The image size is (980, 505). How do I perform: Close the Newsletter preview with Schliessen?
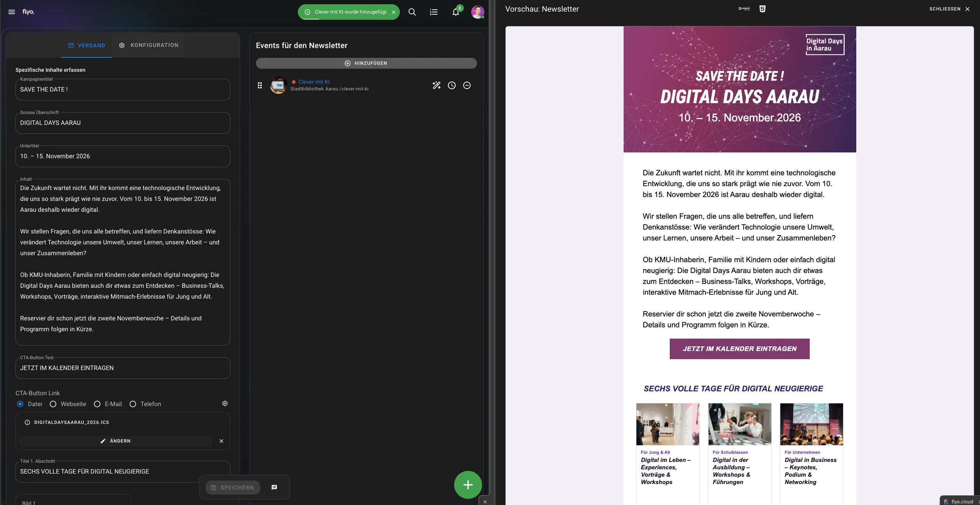949,9
